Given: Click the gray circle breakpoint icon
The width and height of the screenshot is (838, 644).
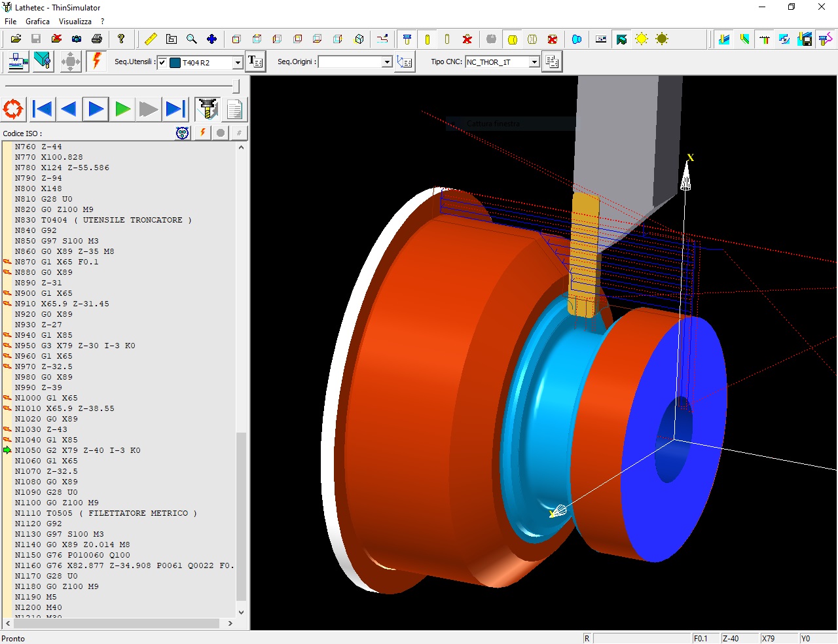Looking at the screenshot, I should [x=221, y=133].
